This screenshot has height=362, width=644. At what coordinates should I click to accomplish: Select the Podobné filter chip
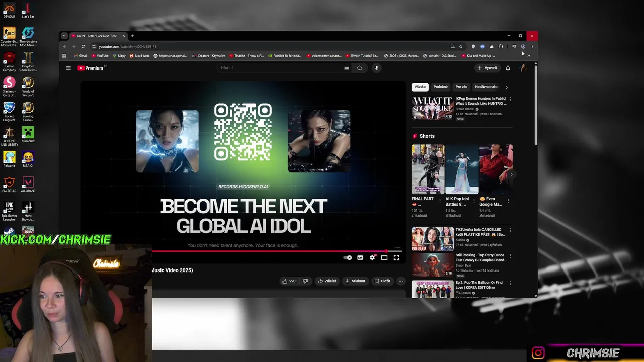441,87
